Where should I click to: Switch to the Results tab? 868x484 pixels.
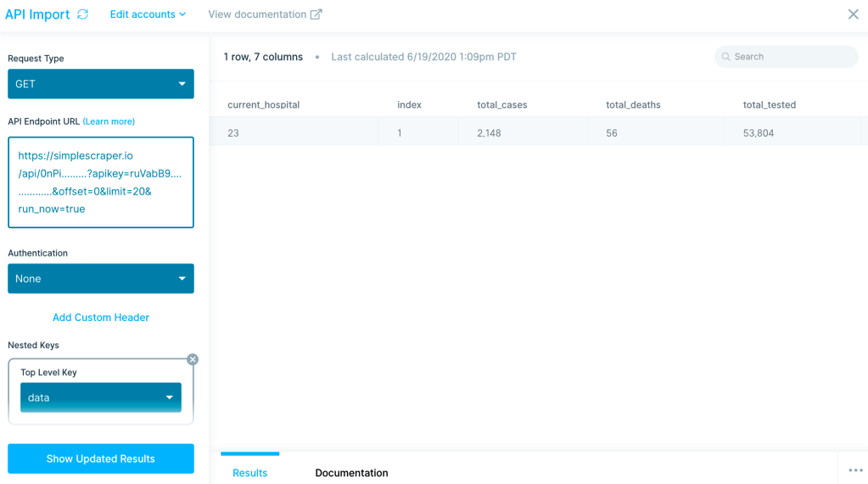coord(249,473)
